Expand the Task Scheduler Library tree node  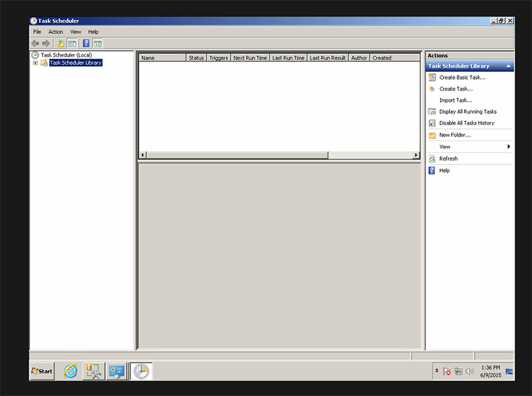click(35, 63)
